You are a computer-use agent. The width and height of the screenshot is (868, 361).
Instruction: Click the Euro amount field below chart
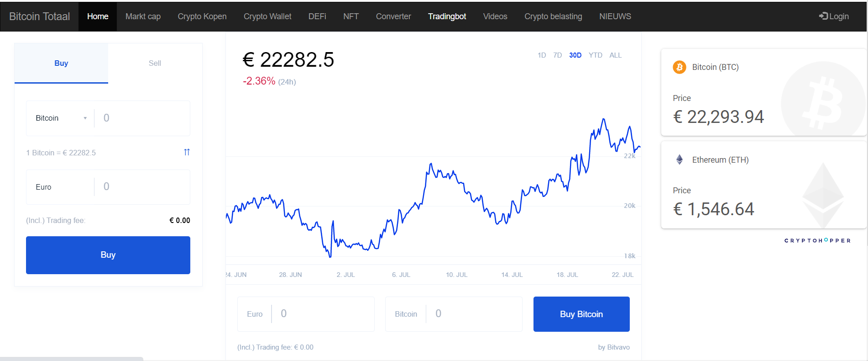[x=306, y=314]
